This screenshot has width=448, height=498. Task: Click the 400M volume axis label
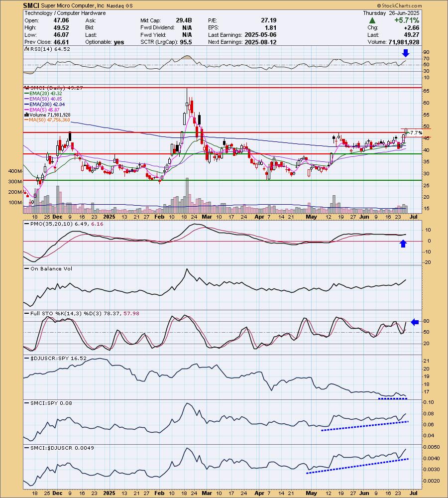(x=15, y=171)
